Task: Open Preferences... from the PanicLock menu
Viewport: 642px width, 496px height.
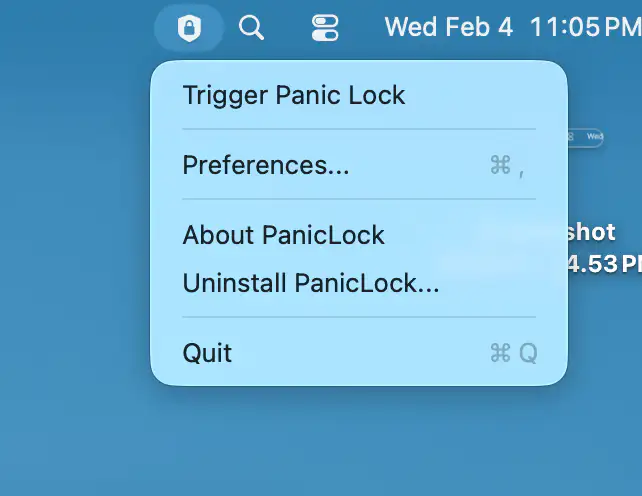Action: [266, 165]
